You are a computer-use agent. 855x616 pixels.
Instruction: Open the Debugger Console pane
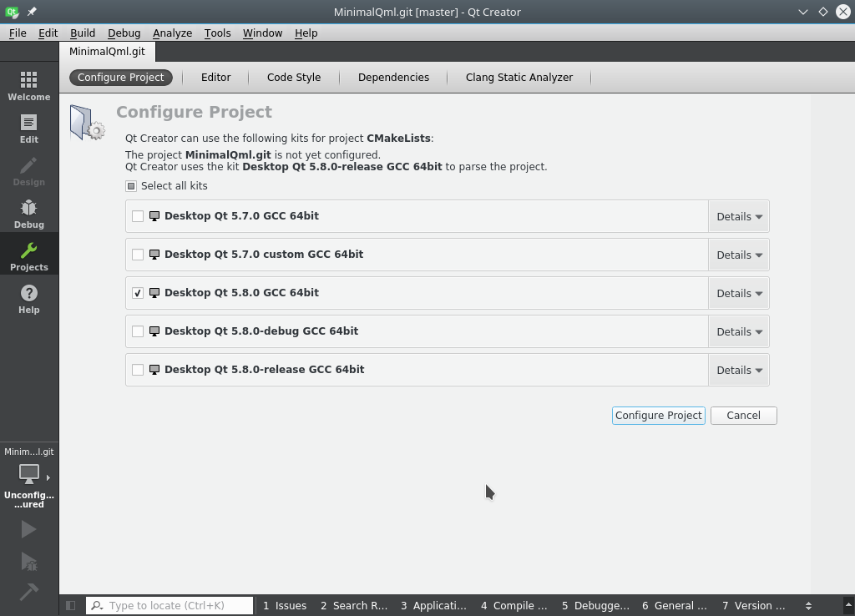point(595,606)
